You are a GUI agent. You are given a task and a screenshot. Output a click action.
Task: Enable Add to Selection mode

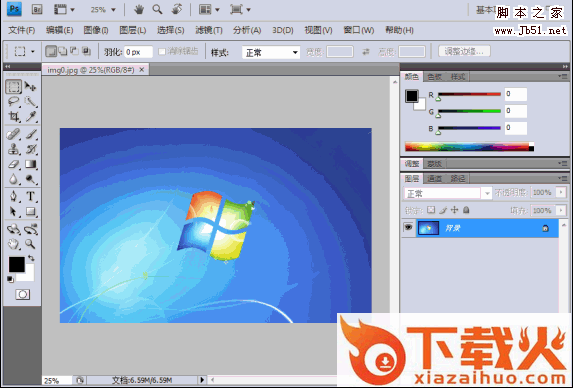pos(63,51)
